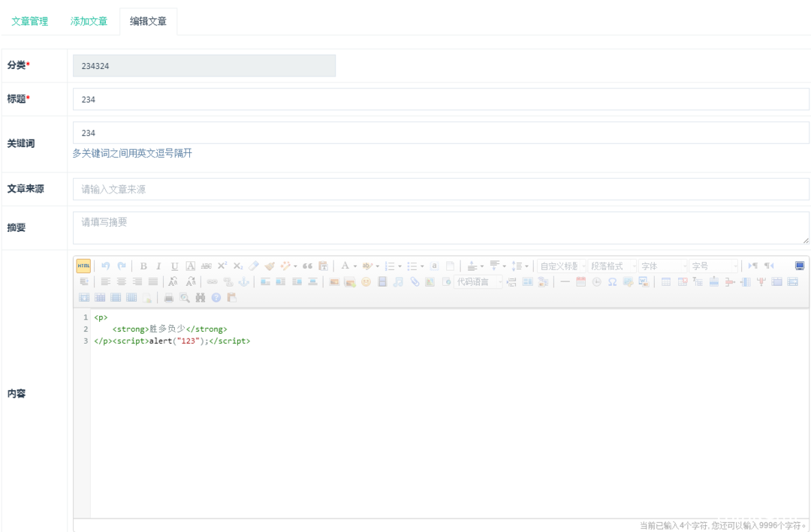Toggle italic formatting
This screenshot has width=811, height=532.
pyautogui.click(x=158, y=266)
